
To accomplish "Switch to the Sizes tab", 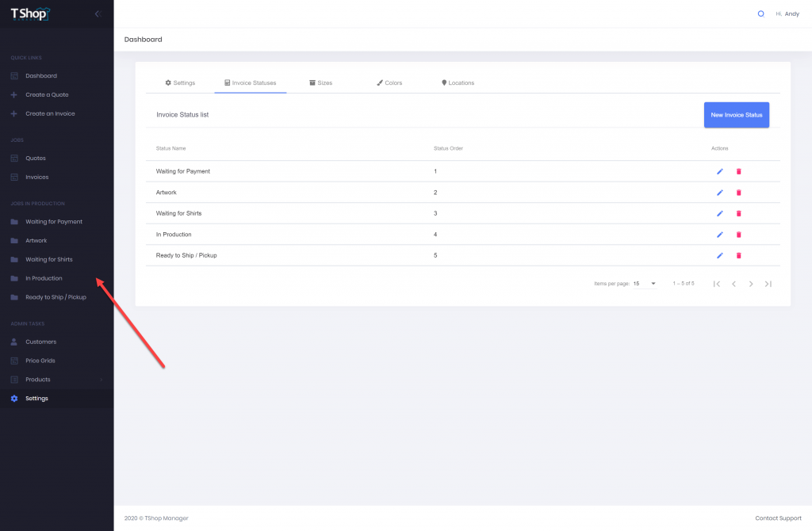I will click(320, 82).
